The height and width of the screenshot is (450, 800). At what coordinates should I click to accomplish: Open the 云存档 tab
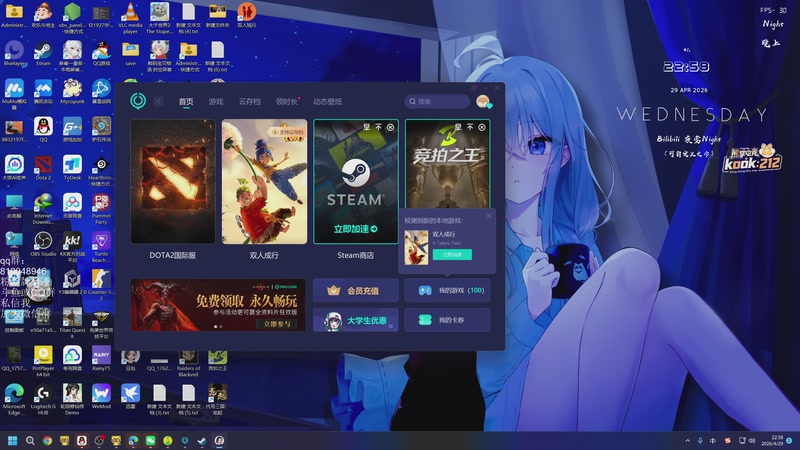click(x=249, y=102)
